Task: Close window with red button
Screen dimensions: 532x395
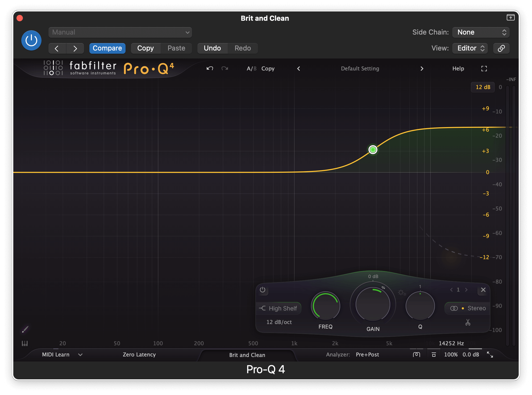Action: click(x=20, y=18)
